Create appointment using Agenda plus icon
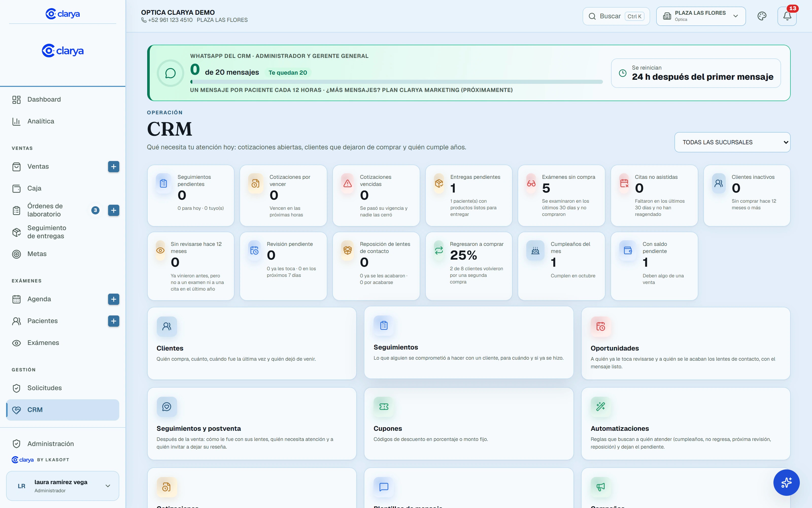812x508 pixels. pos(113,299)
